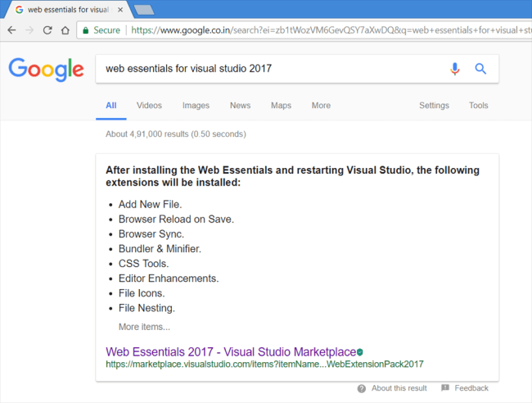Image resolution: width=532 pixels, height=403 pixels.
Task: Open the search Tools options
Action: point(479,106)
